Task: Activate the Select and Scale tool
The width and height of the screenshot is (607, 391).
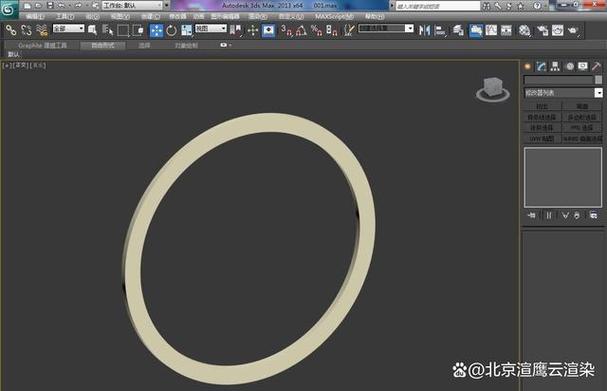Action: 187,30
